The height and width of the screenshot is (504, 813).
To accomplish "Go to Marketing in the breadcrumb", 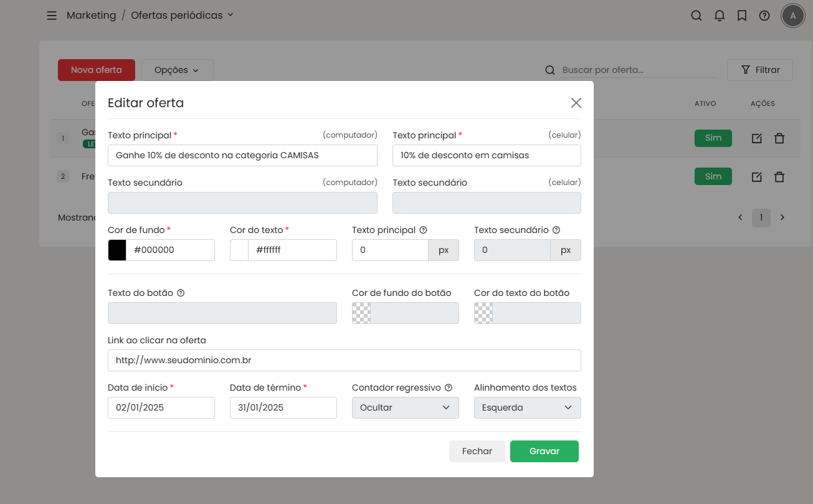I will [x=91, y=16].
